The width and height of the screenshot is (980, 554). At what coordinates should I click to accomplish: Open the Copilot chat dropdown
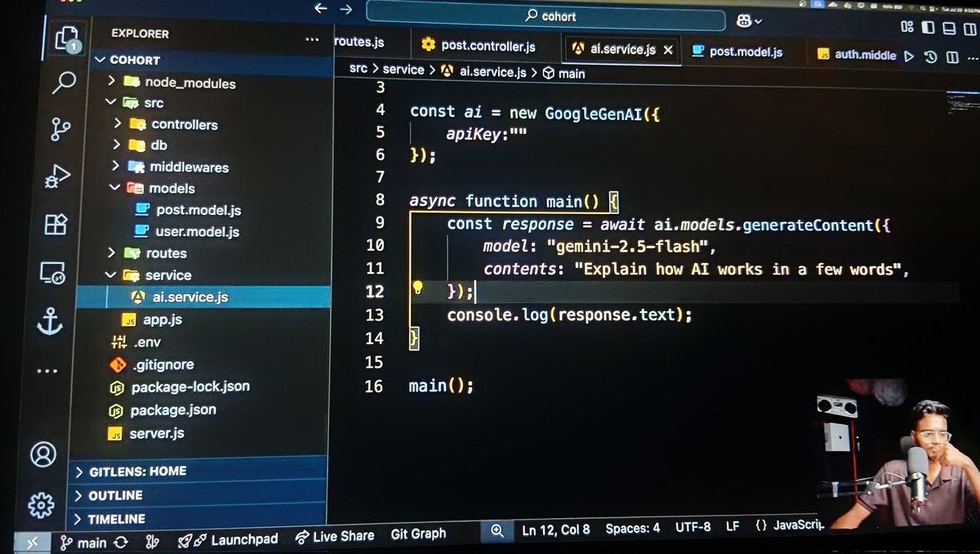point(748,20)
